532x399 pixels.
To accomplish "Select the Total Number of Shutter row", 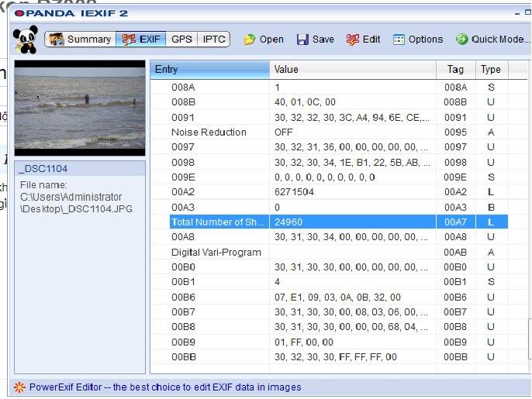I will coord(219,222).
